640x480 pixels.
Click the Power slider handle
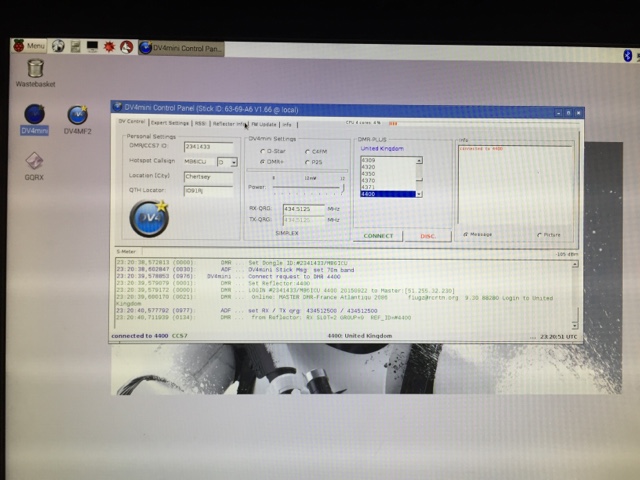pyautogui.click(x=342, y=188)
